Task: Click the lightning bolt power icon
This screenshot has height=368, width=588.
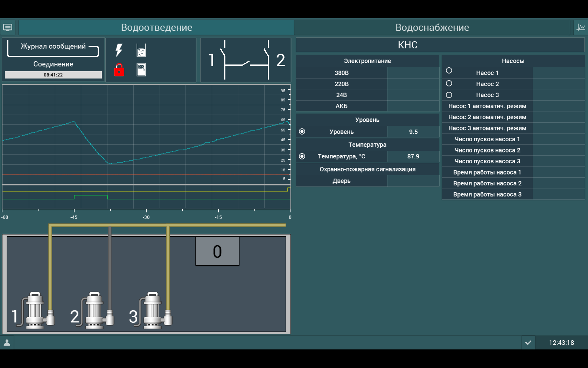Action: tap(119, 50)
